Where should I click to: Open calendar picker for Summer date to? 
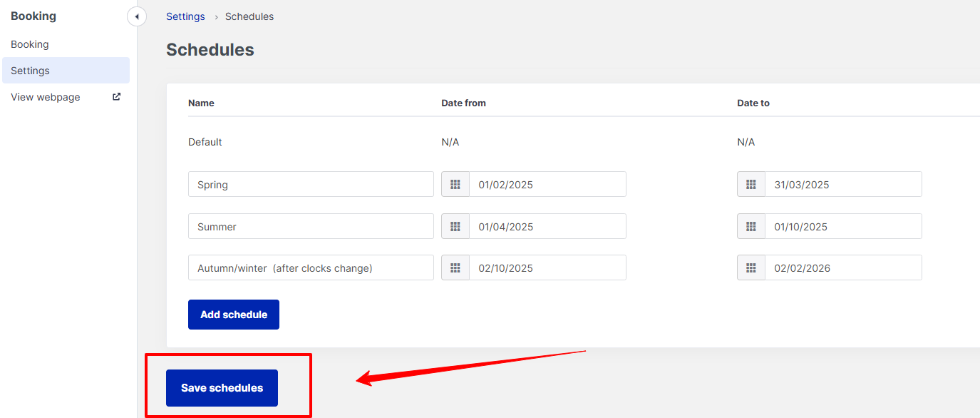pyautogui.click(x=751, y=226)
